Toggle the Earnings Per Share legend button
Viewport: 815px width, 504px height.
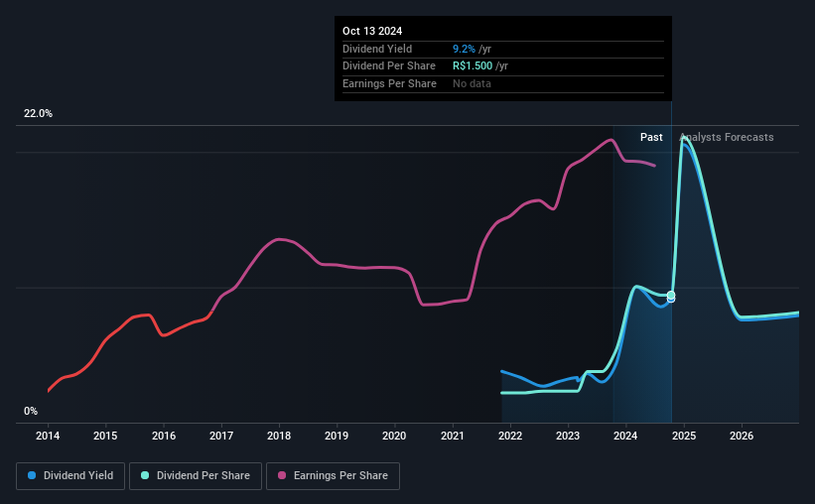(333, 476)
